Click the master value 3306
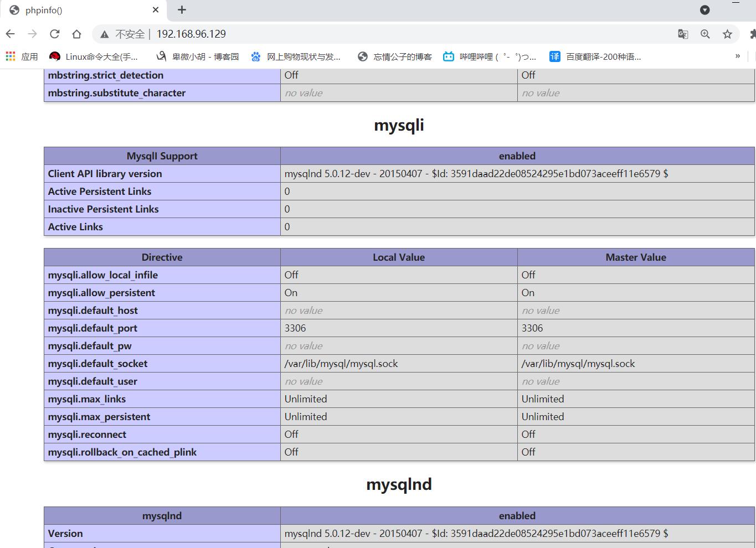The height and width of the screenshot is (548, 756). (x=532, y=328)
